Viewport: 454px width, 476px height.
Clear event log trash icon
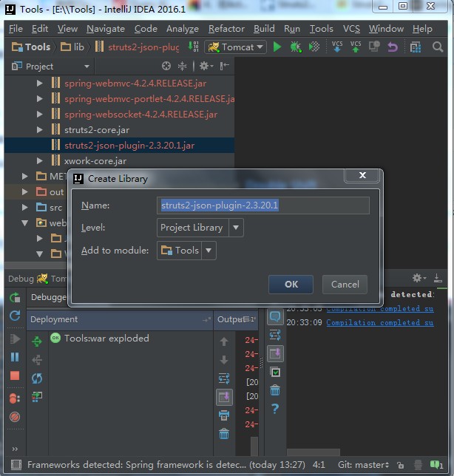[x=275, y=390]
